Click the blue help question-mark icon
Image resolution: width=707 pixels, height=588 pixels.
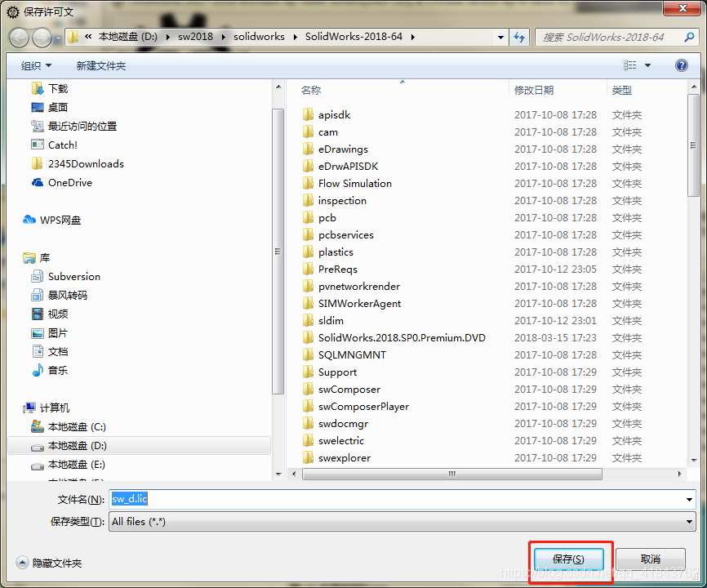click(x=682, y=65)
